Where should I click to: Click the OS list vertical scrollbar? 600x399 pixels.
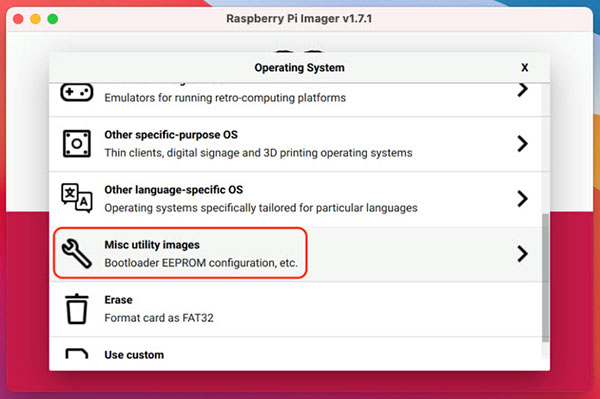click(545, 278)
